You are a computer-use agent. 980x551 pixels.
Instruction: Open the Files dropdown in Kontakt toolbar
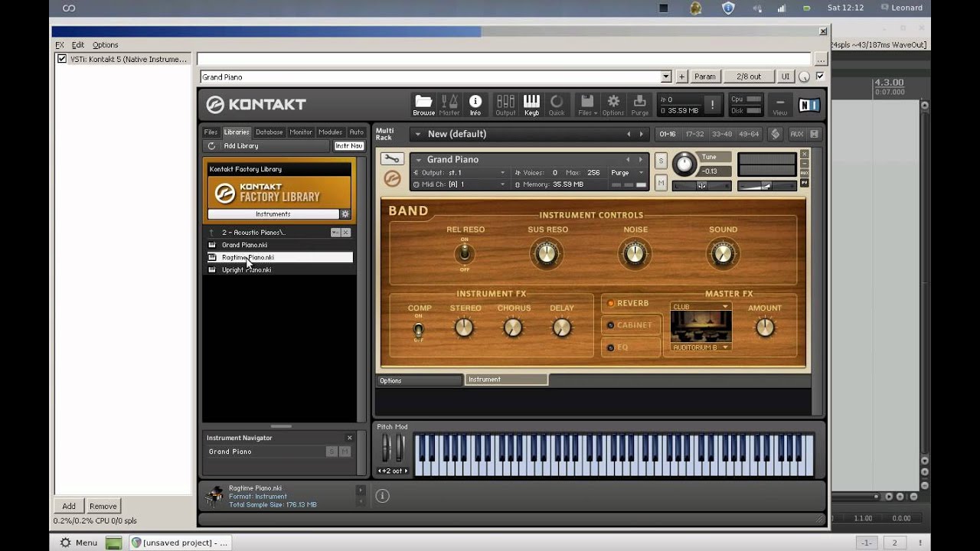click(x=587, y=105)
